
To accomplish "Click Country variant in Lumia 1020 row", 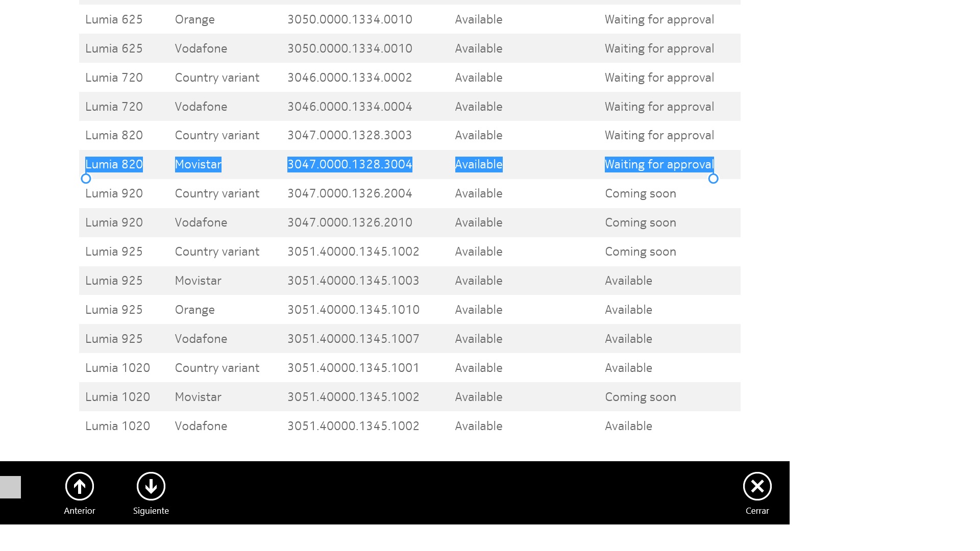I will [217, 368].
